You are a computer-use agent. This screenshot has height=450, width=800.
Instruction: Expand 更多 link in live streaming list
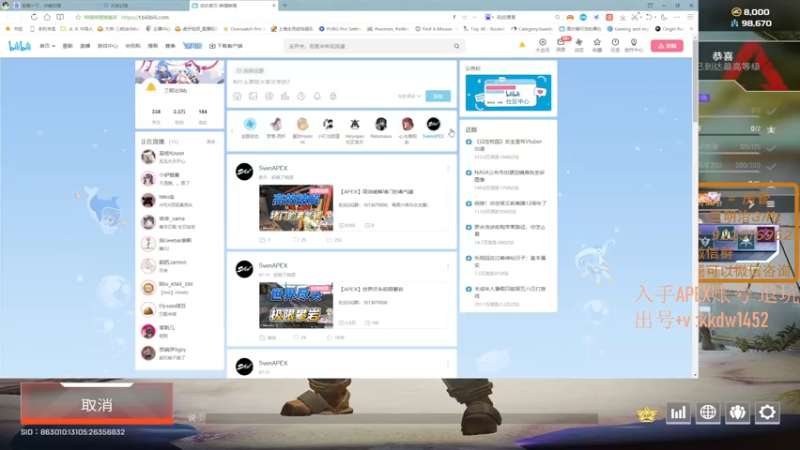(x=211, y=142)
